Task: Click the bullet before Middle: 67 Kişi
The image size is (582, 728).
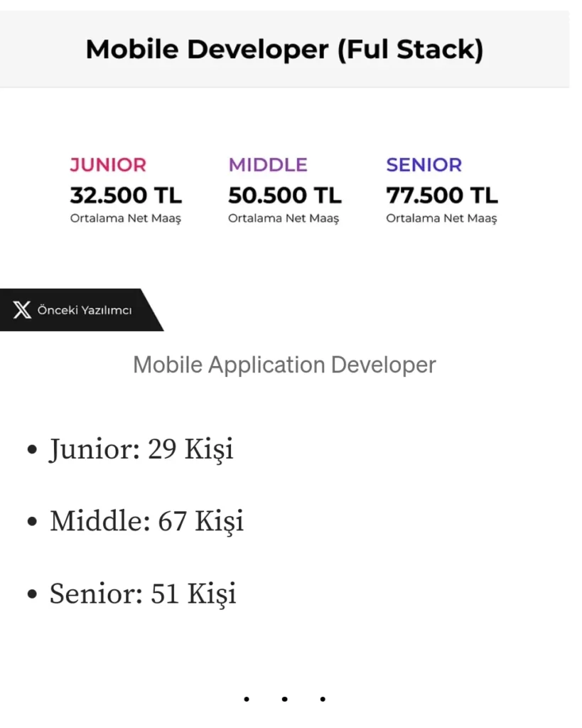Action: point(31,523)
